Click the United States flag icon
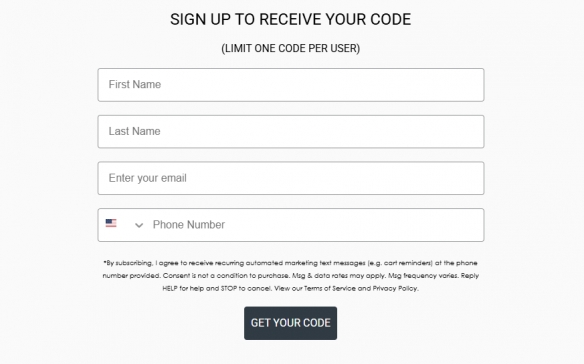The width and height of the screenshot is (584, 364). (111, 223)
